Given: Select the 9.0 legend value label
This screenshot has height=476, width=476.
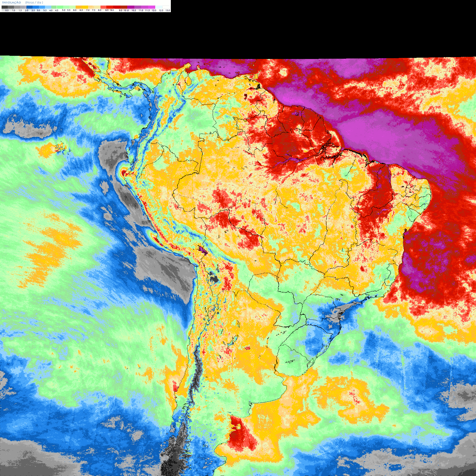Looking at the screenshot, I should [x=112, y=10].
